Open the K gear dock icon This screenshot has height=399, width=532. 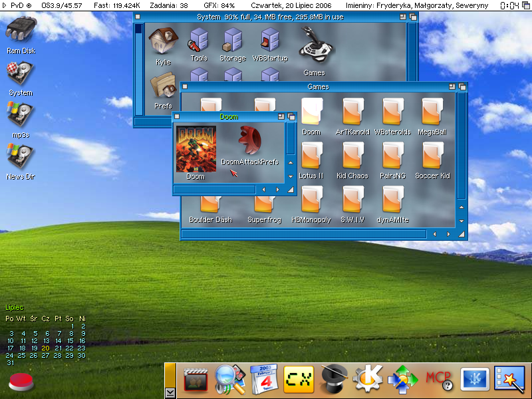(368, 379)
